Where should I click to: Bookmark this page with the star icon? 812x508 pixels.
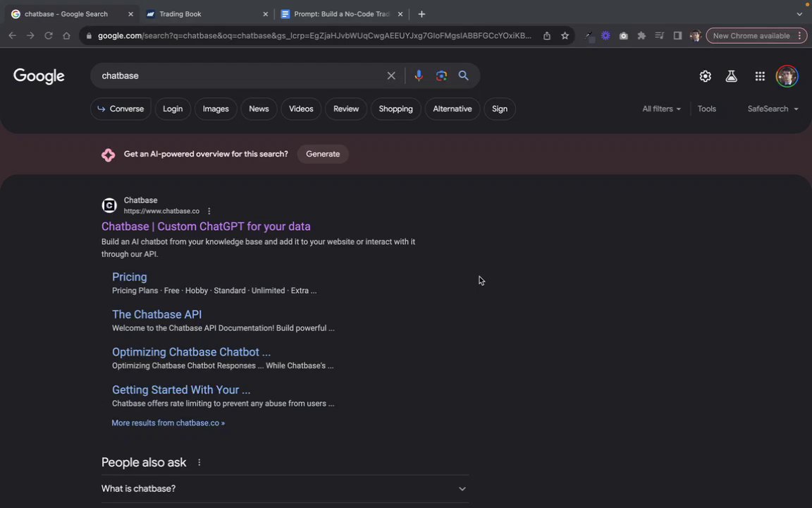565,36
